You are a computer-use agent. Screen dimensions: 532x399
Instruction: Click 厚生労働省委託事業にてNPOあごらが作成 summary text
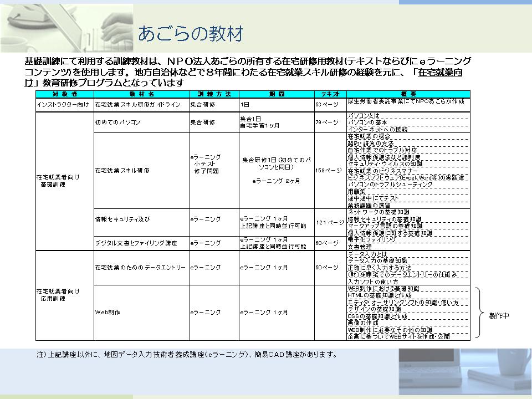point(406,101)
